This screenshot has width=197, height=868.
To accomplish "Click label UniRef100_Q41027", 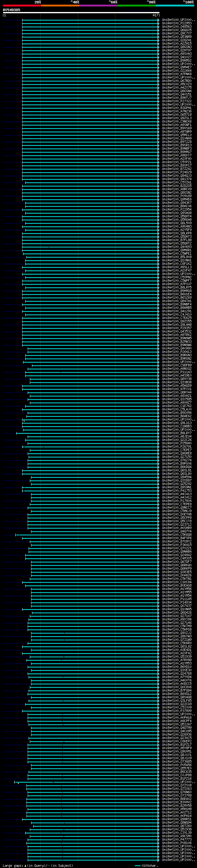I will (177, 57).
